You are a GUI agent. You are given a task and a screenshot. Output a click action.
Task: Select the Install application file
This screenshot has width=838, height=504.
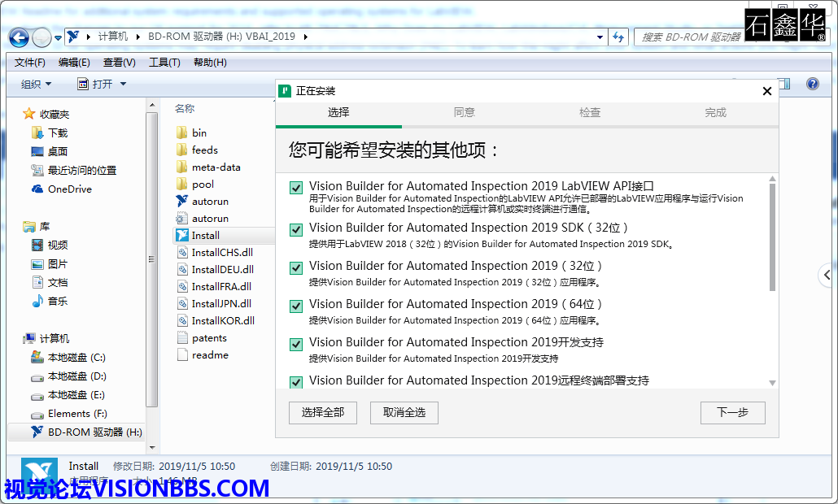224,235
